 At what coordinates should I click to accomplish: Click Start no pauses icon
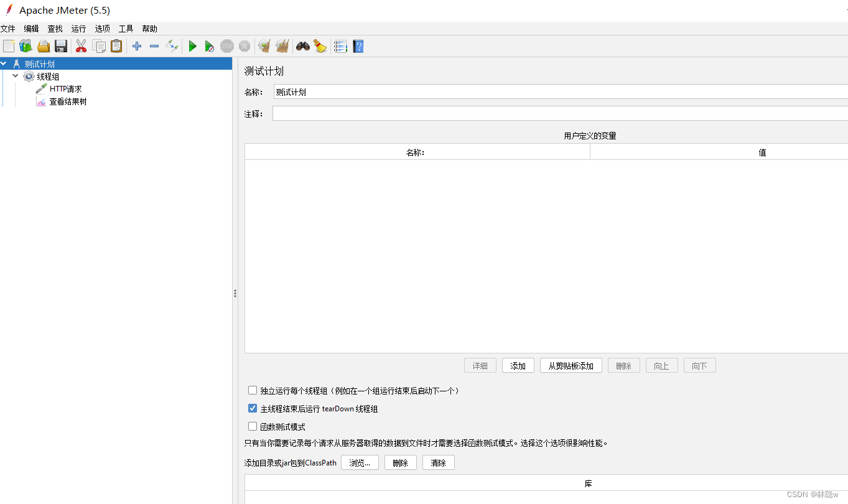coord(210,47)
